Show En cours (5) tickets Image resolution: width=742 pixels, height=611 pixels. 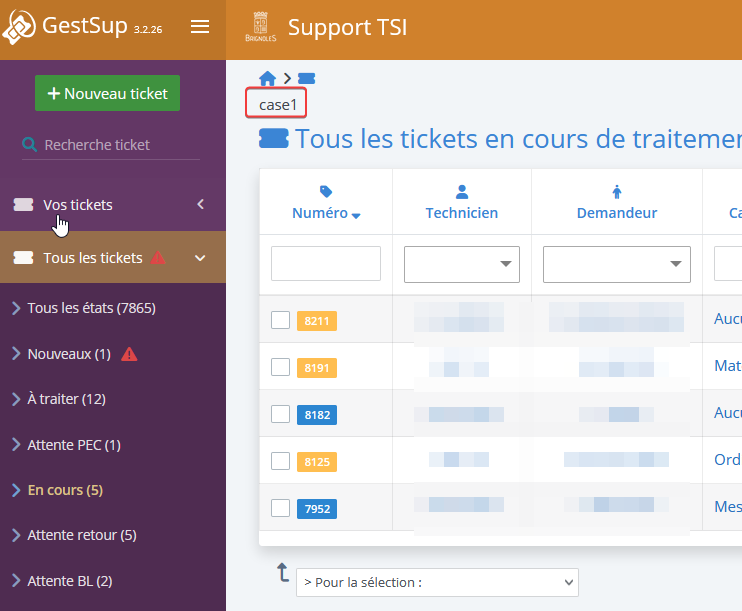pos(65,490)
